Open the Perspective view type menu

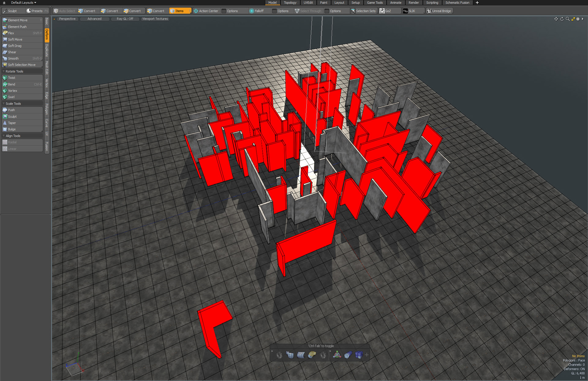[x=67, y=19]
